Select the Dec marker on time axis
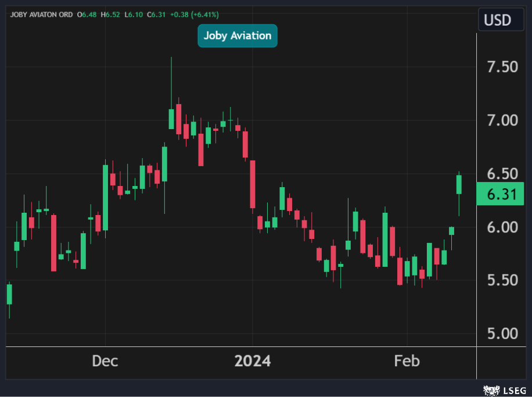Screen dimensions: 532x397 pyautogui.click(x=105, y=361)
